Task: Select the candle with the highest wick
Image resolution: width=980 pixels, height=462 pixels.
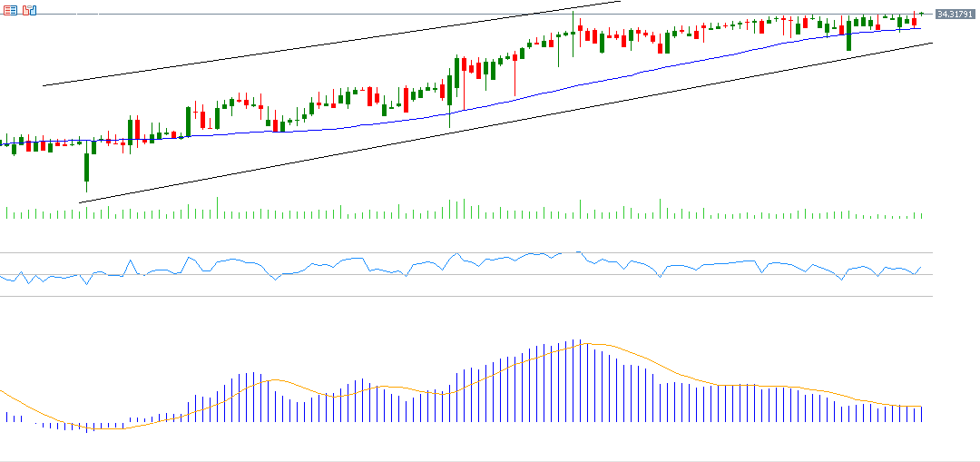Action: (x=573, y=32)
